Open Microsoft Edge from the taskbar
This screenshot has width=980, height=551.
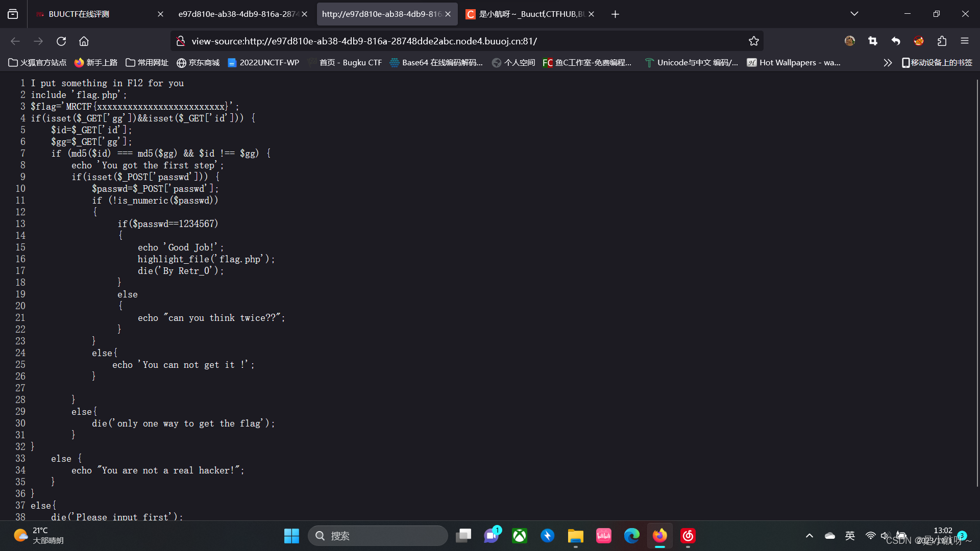(631, 536)
